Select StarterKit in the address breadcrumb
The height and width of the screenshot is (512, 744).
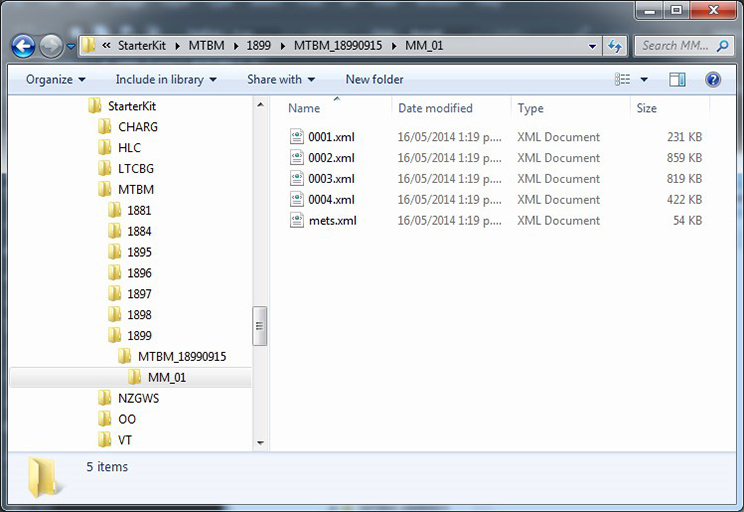click(x=142, y=46)
